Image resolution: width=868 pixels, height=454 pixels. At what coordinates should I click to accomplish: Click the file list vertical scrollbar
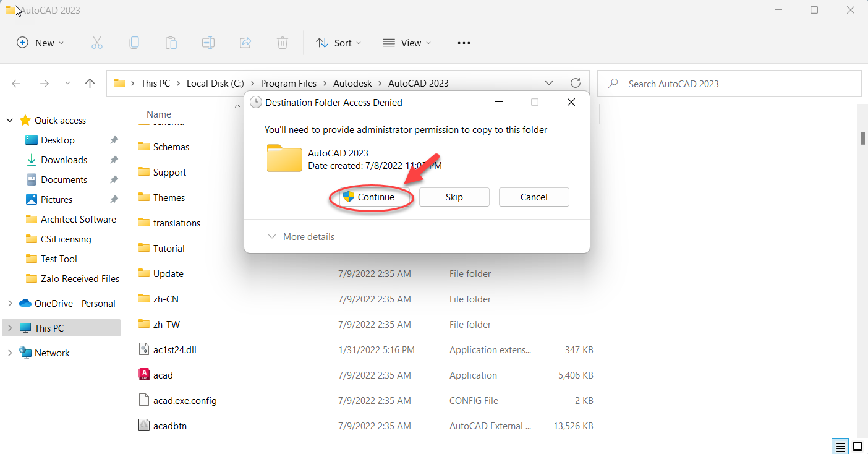pyautogui.click(x=863, y=137)
